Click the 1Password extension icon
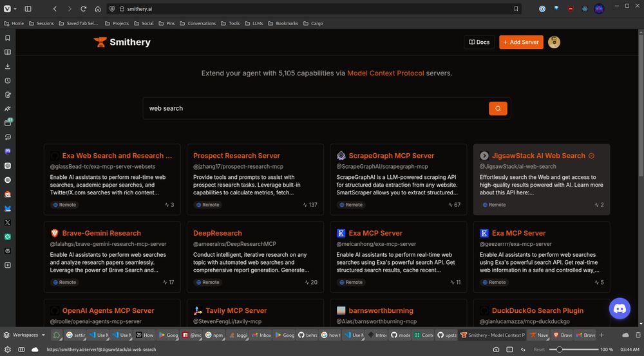644x356 pixels. [542, 8]
